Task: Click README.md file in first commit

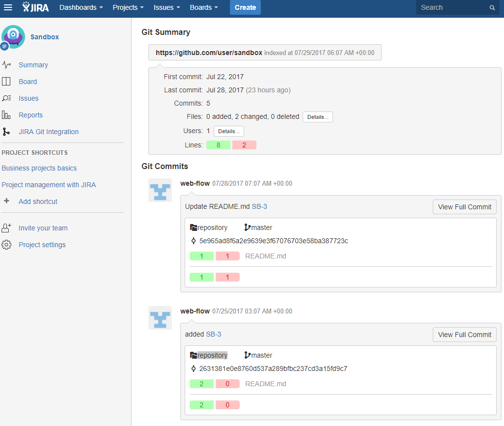Action: pos(265,256)
